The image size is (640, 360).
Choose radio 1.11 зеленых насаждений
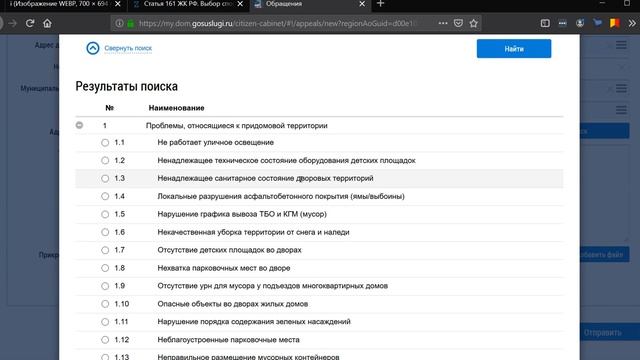[105, 322]
